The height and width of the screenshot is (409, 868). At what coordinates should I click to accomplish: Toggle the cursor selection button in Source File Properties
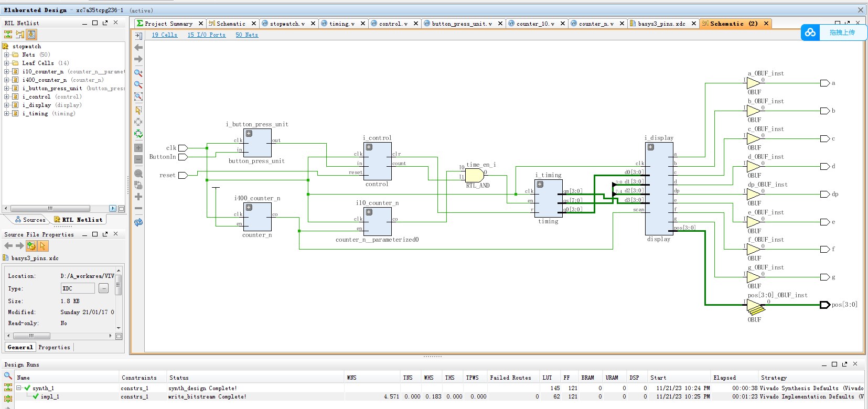pyautogui.click(x=43, y=246)
